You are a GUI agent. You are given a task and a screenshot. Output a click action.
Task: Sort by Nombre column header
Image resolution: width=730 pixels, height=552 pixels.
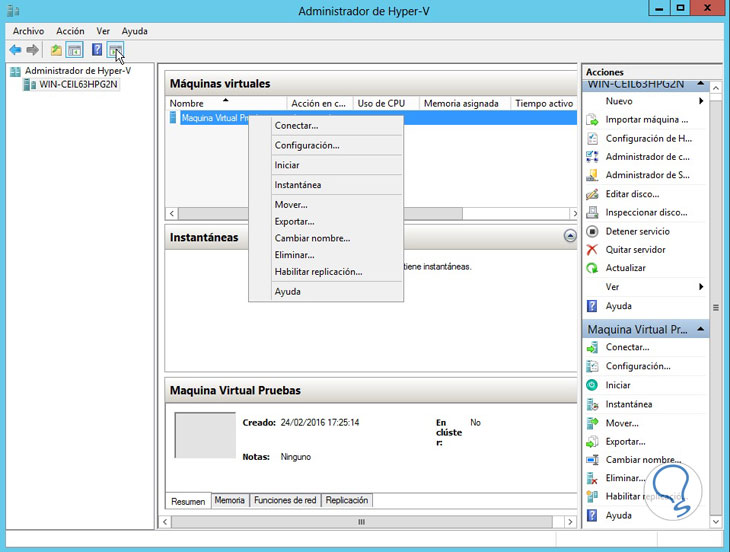[226, 103]
